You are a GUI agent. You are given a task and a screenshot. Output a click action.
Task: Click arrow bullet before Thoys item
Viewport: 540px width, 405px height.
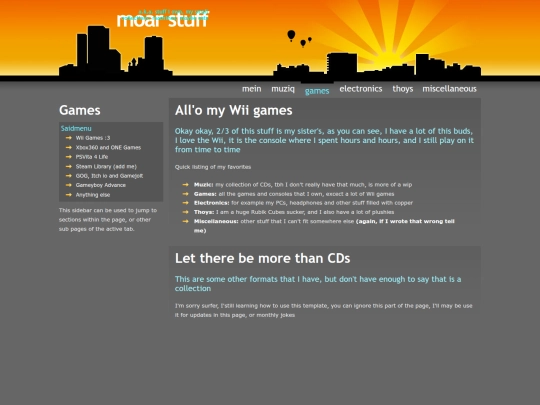pos(186,212)
